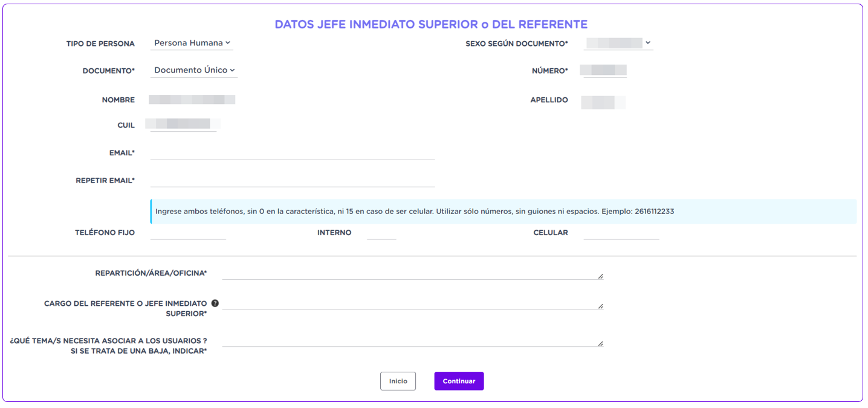The height and width of the screenshot is (408, 868).
Task: Click the NÚMERO* label
Action: click(550, 71)
